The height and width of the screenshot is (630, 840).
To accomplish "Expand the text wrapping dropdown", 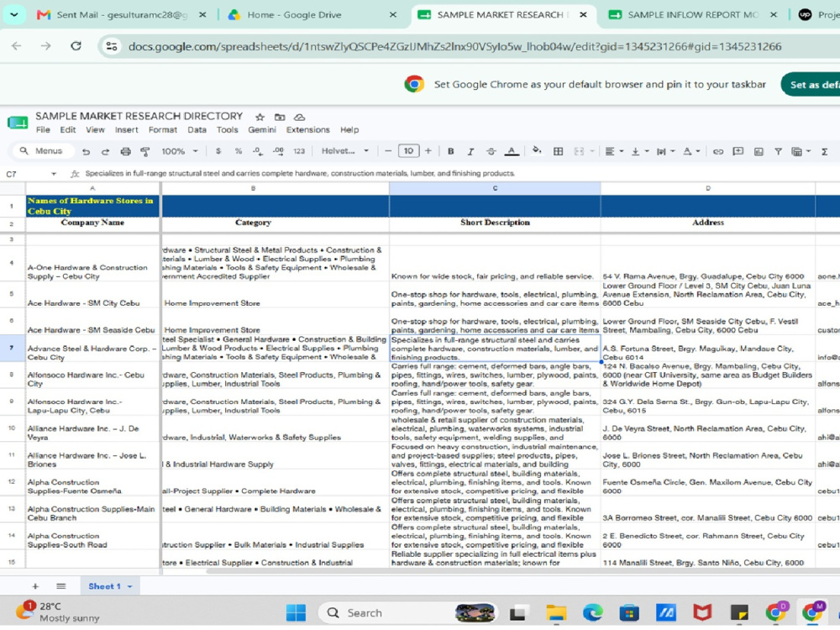I will coord(672,151).
